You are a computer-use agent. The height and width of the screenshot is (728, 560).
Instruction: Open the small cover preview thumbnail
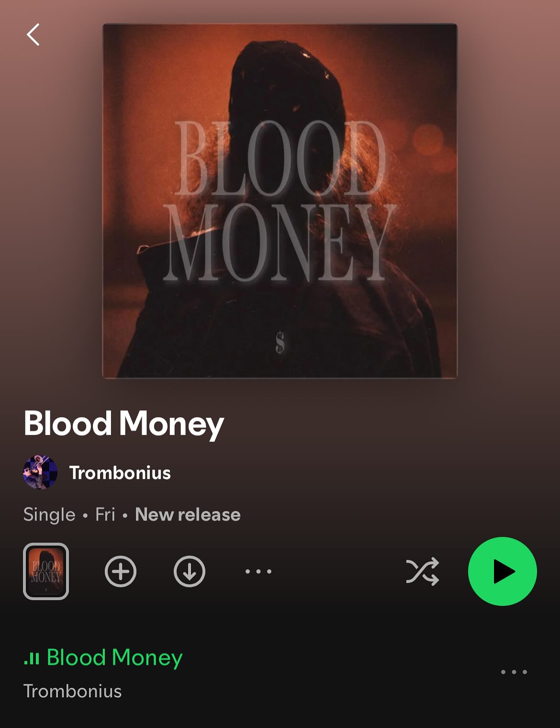click(x=46, y=571)
